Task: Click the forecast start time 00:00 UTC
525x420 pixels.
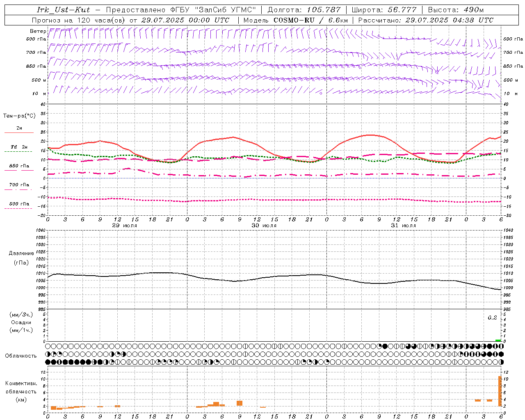Action: coord(209,20)
